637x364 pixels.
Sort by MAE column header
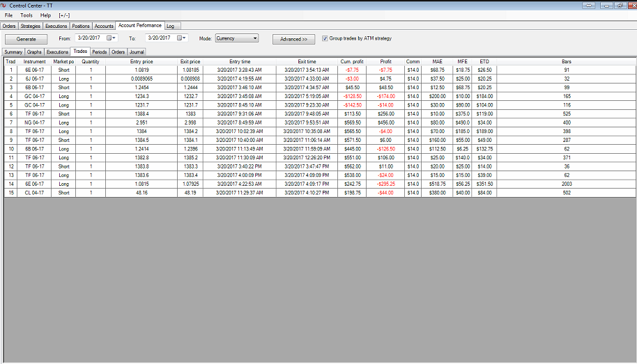[437, 62]
